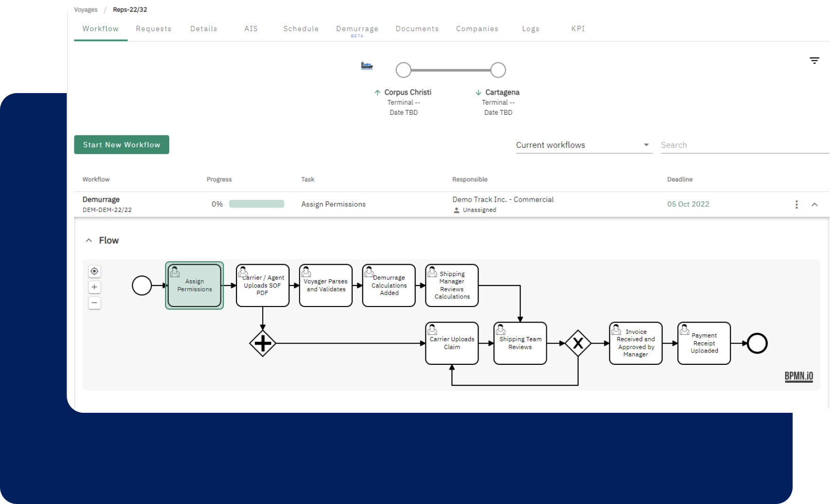The width and height of the screenshot is (834, 504).
Task: Select Invoice Received and Approved by Manager node
Action: [x=636, y=343]
